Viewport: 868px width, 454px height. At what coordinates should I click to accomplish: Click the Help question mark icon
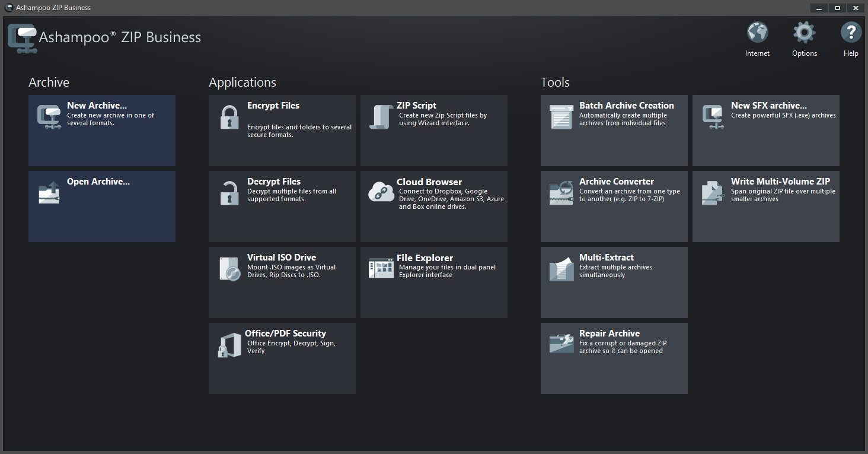[x=850, y=33]
